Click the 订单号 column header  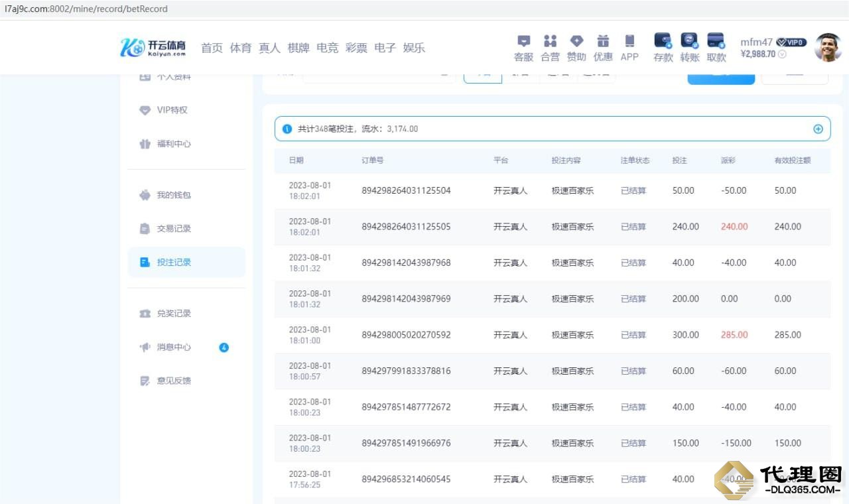tap(373, 160)
